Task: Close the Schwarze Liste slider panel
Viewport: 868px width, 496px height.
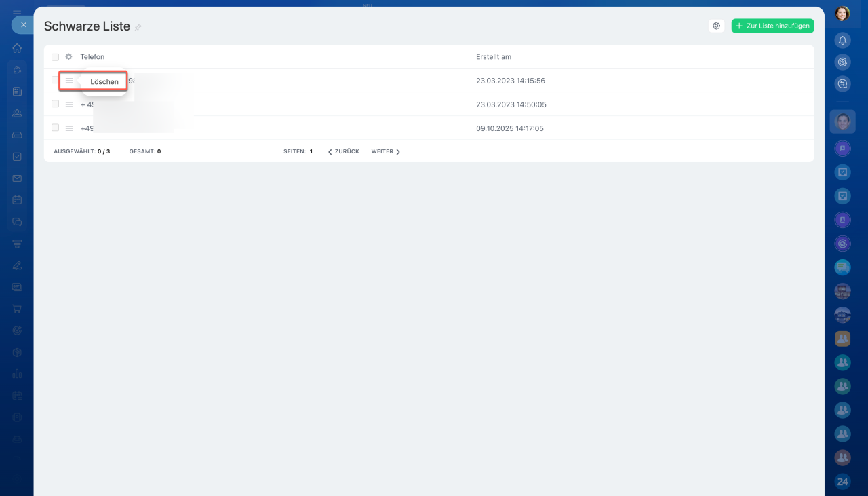Action: point(23,25)
